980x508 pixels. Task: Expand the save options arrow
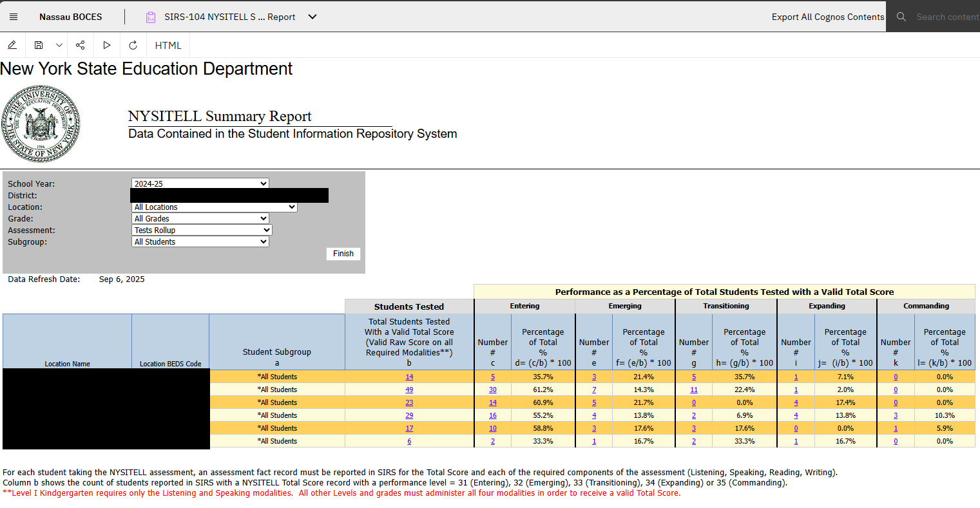point(59,45)
